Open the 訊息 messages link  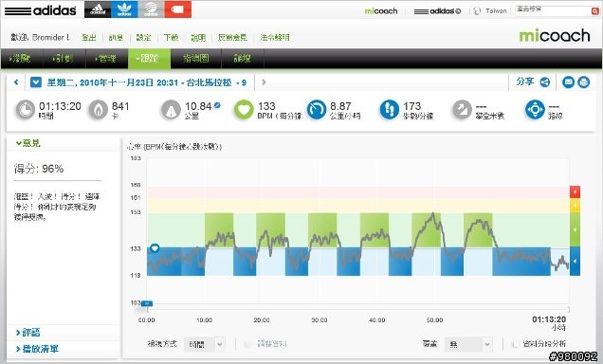tap(116, 37)
